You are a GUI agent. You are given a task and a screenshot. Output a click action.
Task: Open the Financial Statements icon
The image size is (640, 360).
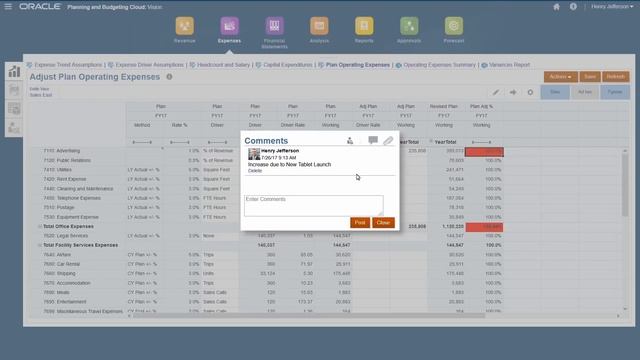pyautogui.click(x=274, y=26)
